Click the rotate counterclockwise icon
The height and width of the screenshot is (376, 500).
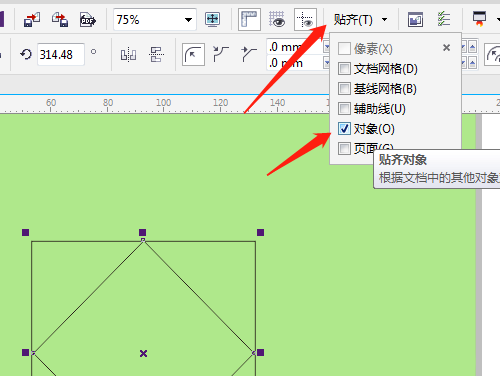26,54
